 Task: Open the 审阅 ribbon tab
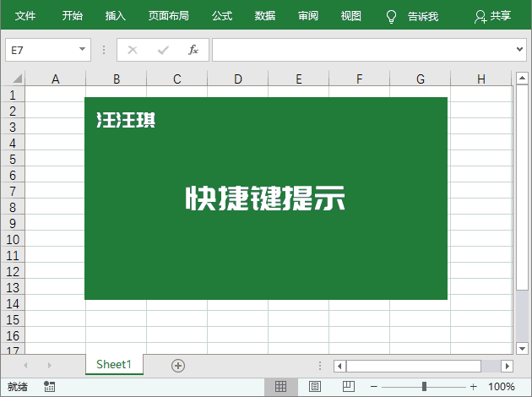[308, 15]
